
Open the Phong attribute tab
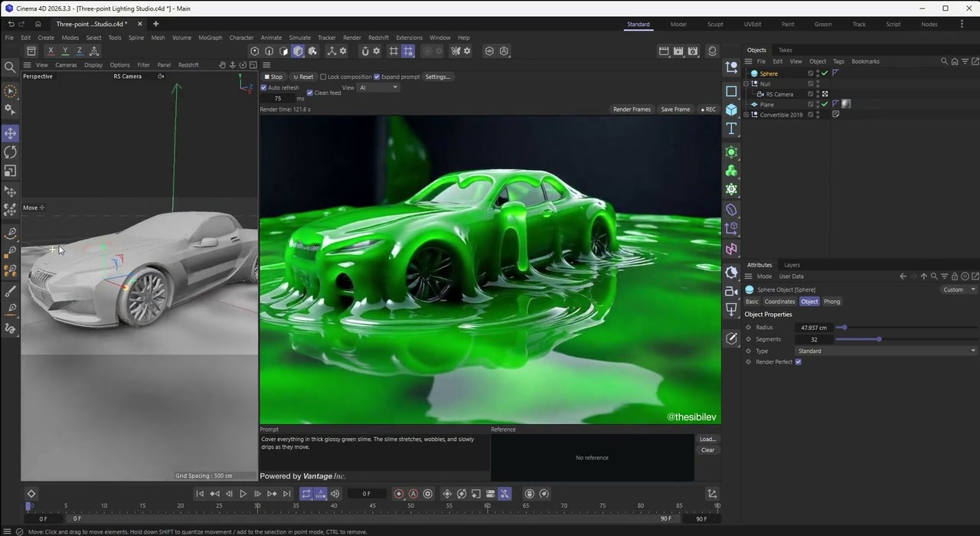pyautogui.click(x=831, y=302)
